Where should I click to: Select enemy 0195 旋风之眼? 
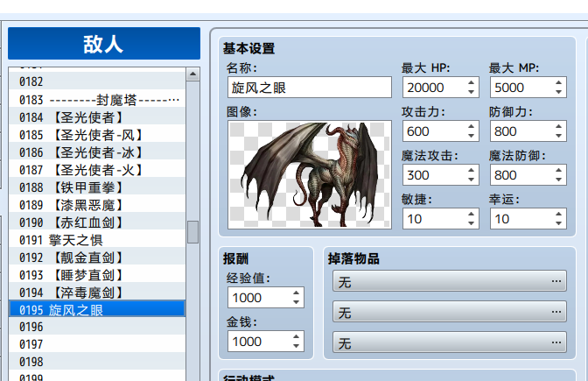pyautogui.click(x=97, y=309)
